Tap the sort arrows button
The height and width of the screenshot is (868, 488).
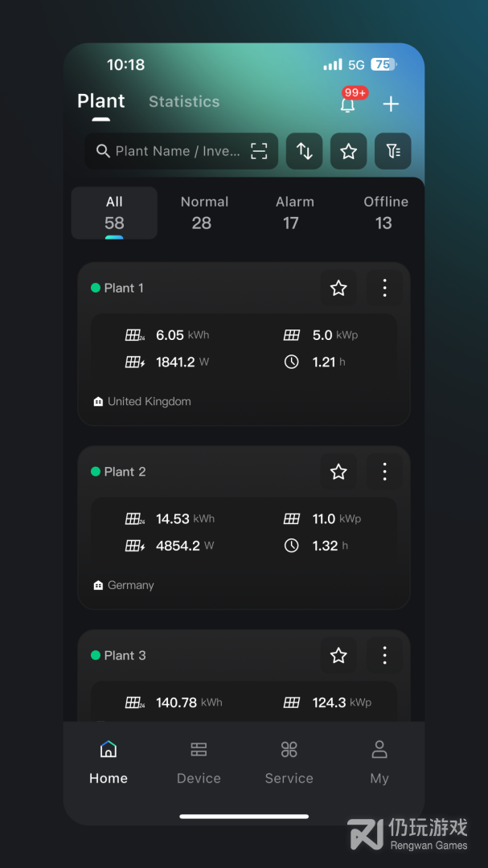pos(304,151)
